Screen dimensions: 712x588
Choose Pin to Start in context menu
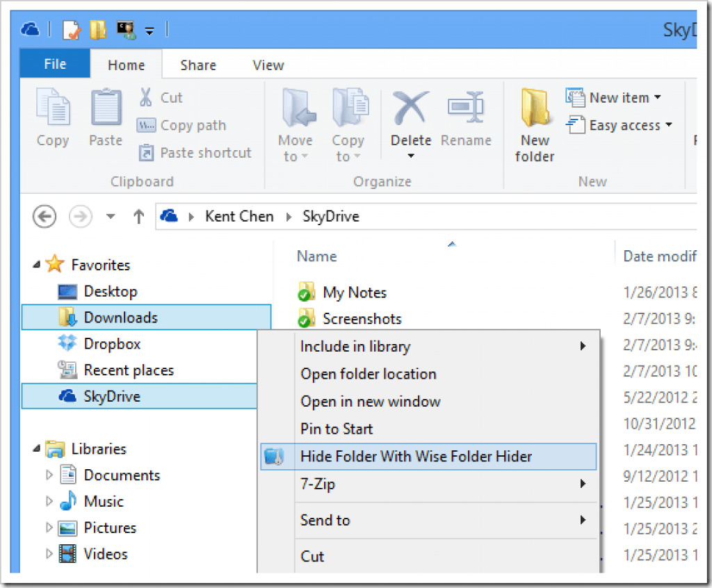428,429
